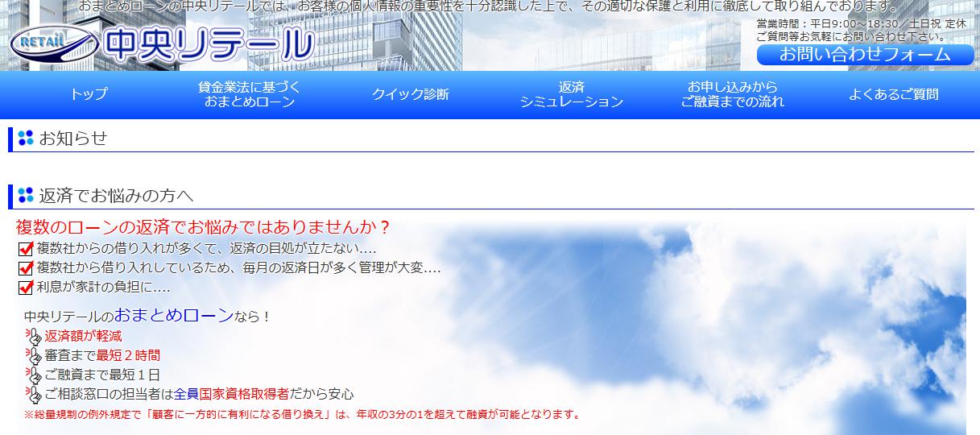
Task: Click the blue dots icon beside お知らせ
Action: pyautogui.click(x=26, y=138)
